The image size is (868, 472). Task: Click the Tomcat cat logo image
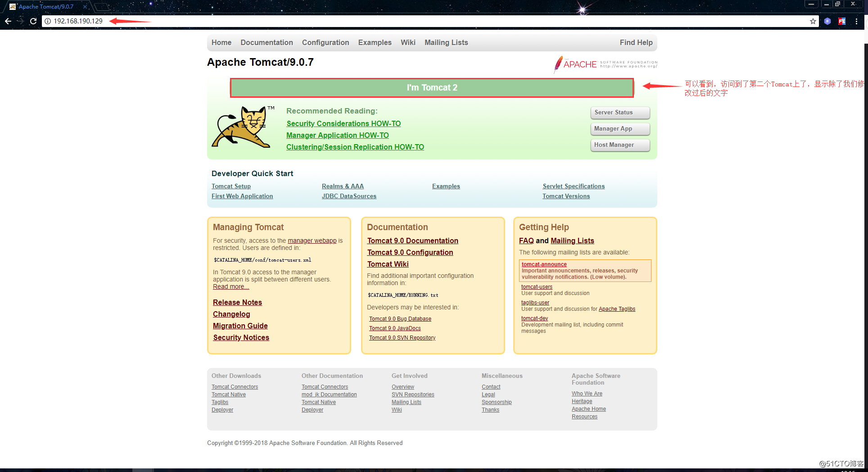pyautogui.click(x=243, y=127)
